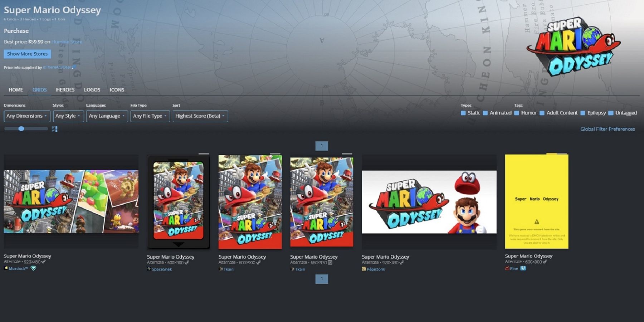
Task: Open the Any Dimensions dropdown
Action: pos(26,116)
